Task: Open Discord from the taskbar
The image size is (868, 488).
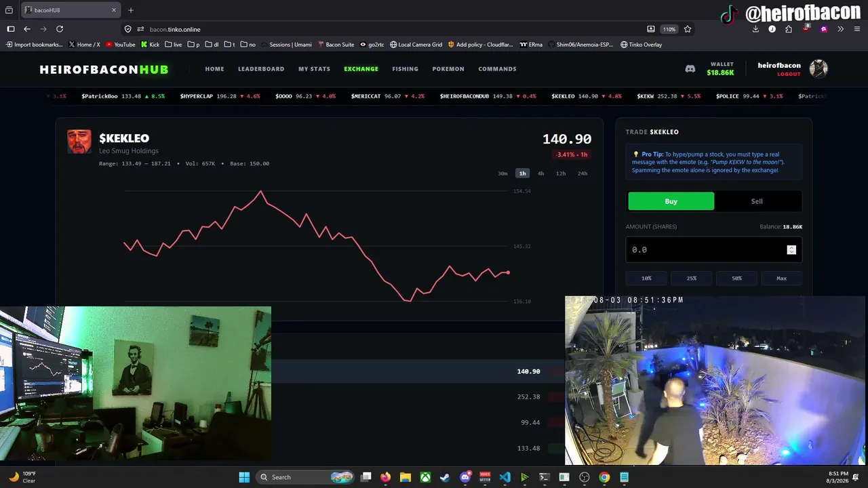Action: pos(465,477)
